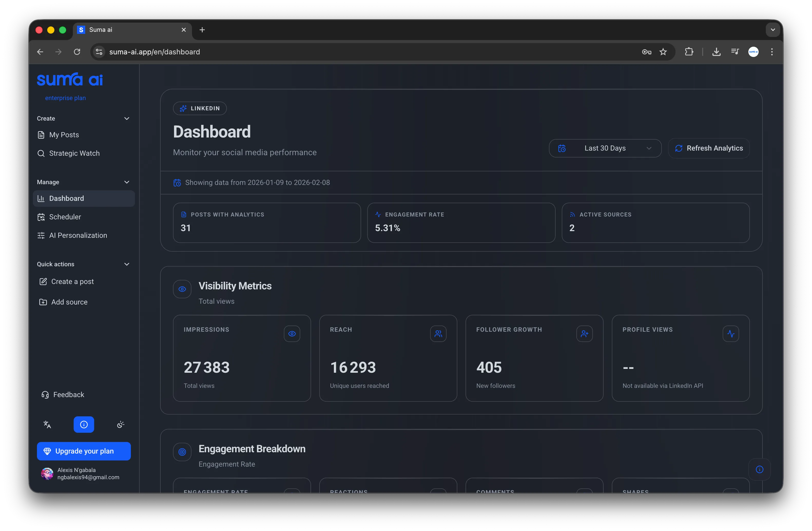Screen dimensions: 812x531
Task: Open the Last 30 Days date range dropdown
Action: tap(605, 148)
